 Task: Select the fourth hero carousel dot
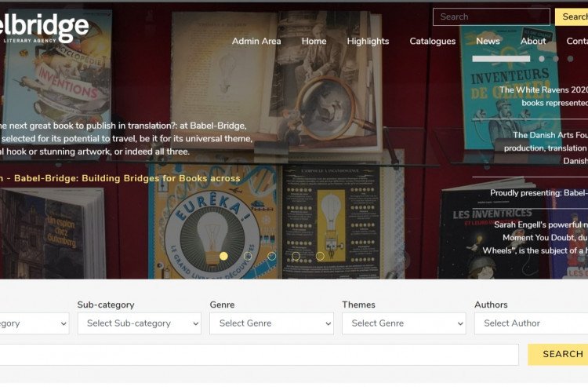click(x=296, y=256)
